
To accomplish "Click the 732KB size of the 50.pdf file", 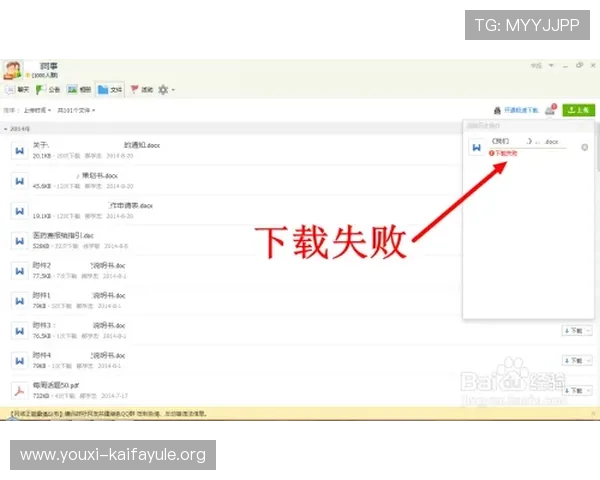I will pyautogui.click(x=41, y=396).
